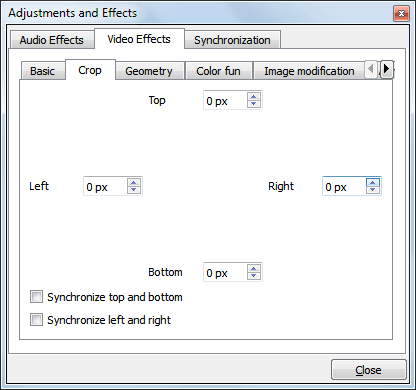This screenshot has height=390, width=416.
Task: Decrease the Left crop value arrow
Action: tap(134, 190)
